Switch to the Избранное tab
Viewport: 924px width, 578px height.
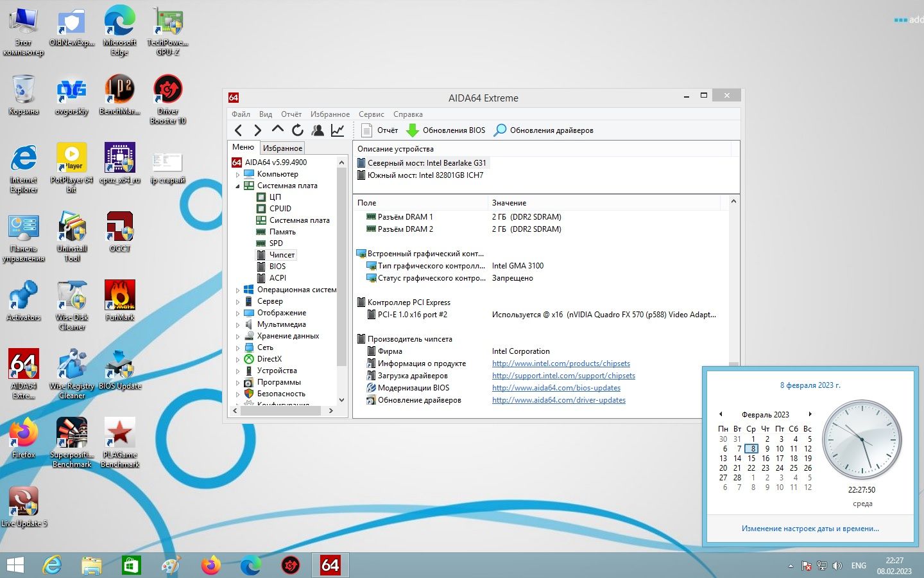point(282,148)
